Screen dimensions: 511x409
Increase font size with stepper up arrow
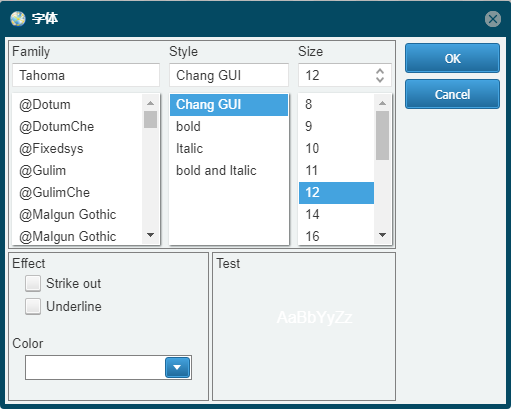[x=380, y=71]
